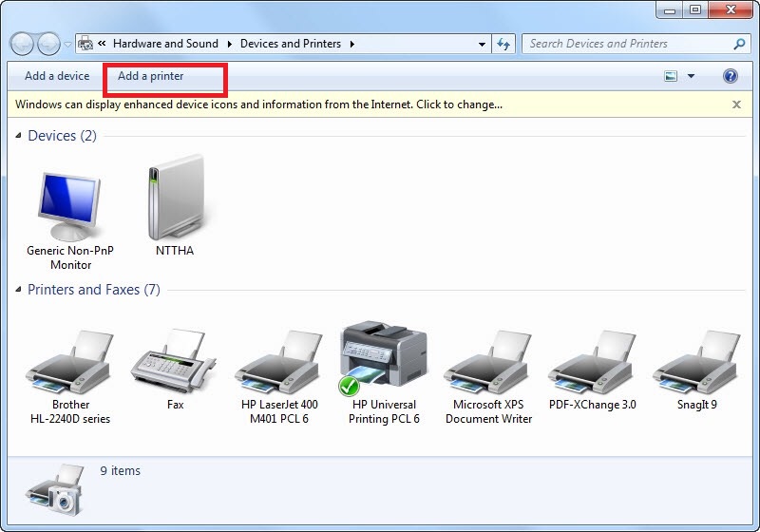Expand arrow after Hardware and Sound breadcrumb
The width and height of the screenshot is (760, 532).
click(229, 44)
